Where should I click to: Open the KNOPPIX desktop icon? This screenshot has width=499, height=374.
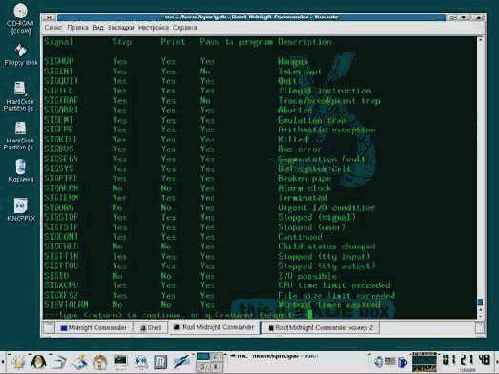point(21,209)
